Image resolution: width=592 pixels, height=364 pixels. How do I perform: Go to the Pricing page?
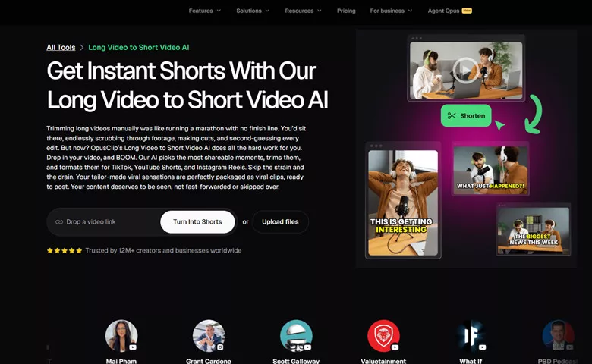(346, 11)
